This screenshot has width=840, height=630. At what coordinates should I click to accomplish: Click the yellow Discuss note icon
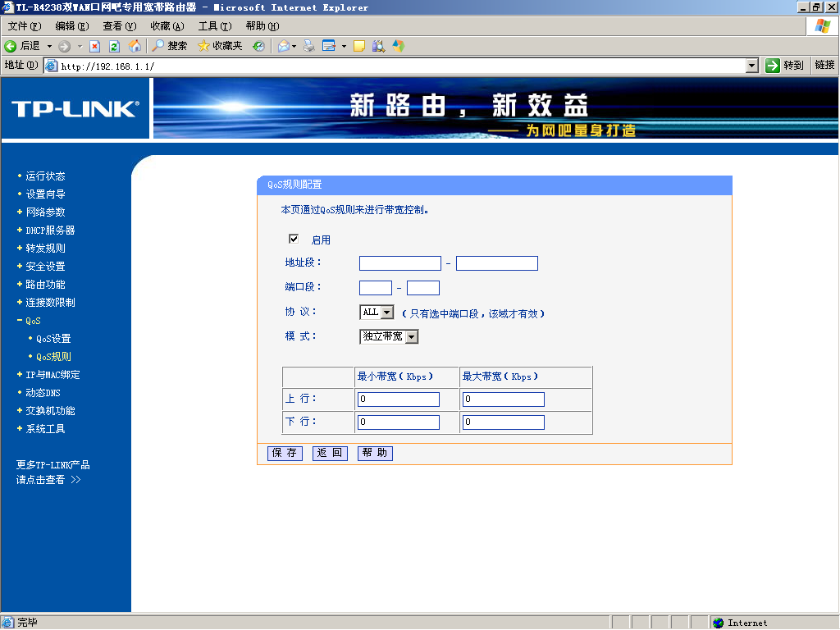click(x=359, y=46)
